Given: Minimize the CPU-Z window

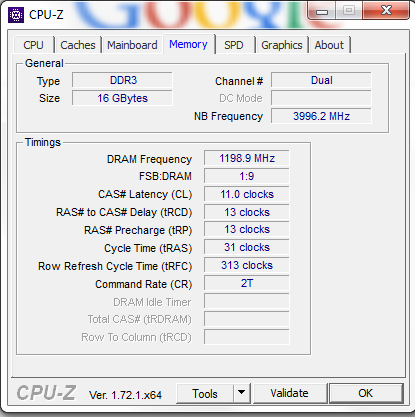Looking at the screenshot, I should coord(322,11).
